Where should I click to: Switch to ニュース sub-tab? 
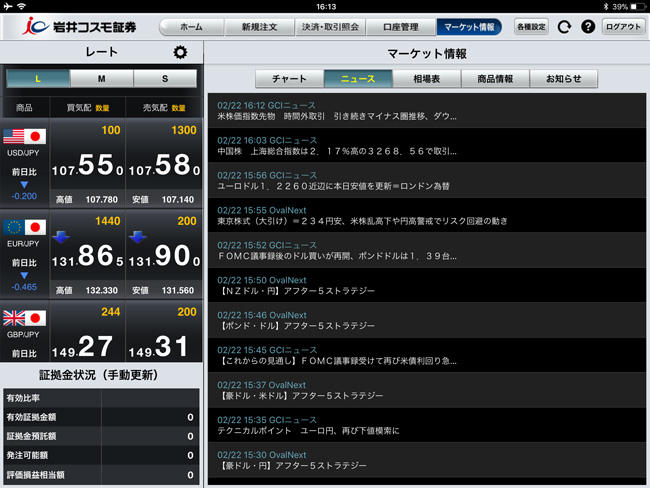click(x=358, y=79)
